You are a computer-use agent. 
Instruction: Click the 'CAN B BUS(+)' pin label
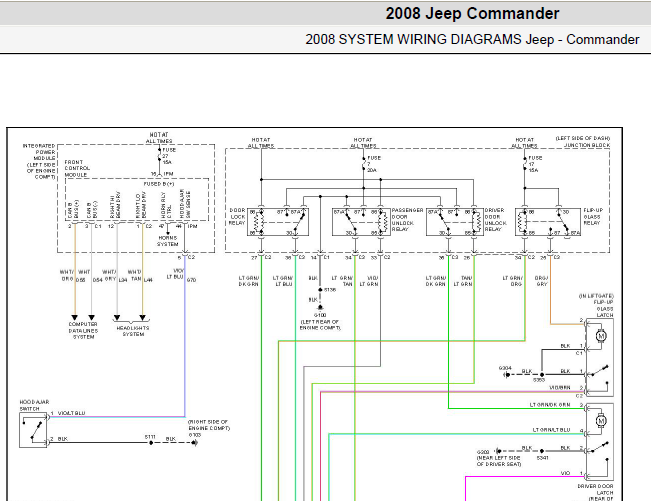click(73, 210)
